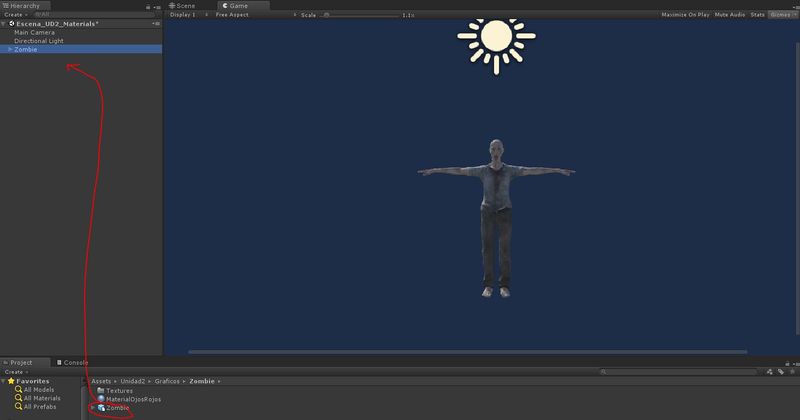Image resolution: width=800 pixels, height=420 pixels.
Task: Select the Hierarchy panel tab
Action: [26, 6]
